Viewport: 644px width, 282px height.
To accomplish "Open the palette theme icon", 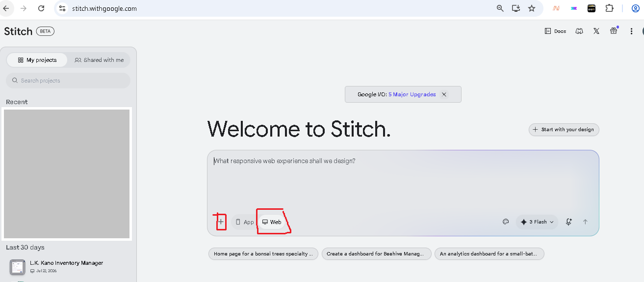I will [506, 222].
